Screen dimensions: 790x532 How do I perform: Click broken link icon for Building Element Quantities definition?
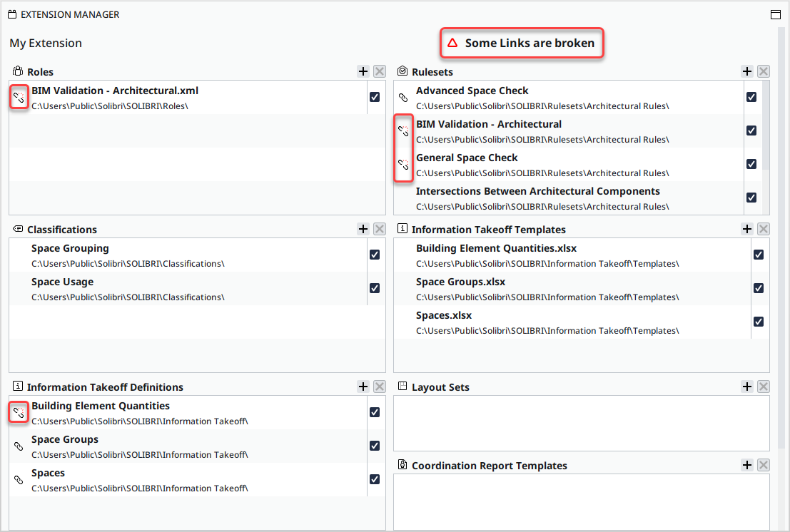[x=19, y=412]
